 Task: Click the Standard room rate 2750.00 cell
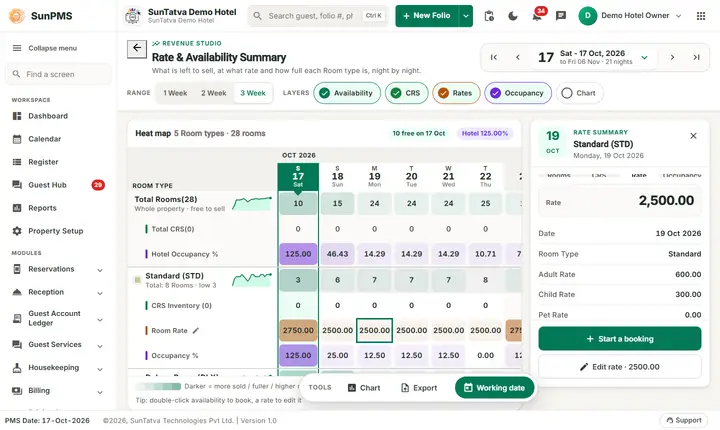point(298,330)
